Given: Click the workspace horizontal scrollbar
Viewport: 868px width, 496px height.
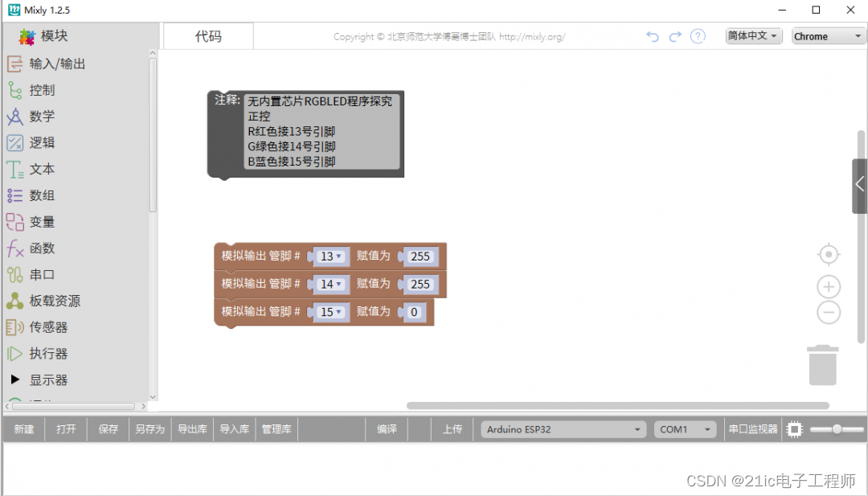Looking at the screenshot, I should (x=618, y=406).
